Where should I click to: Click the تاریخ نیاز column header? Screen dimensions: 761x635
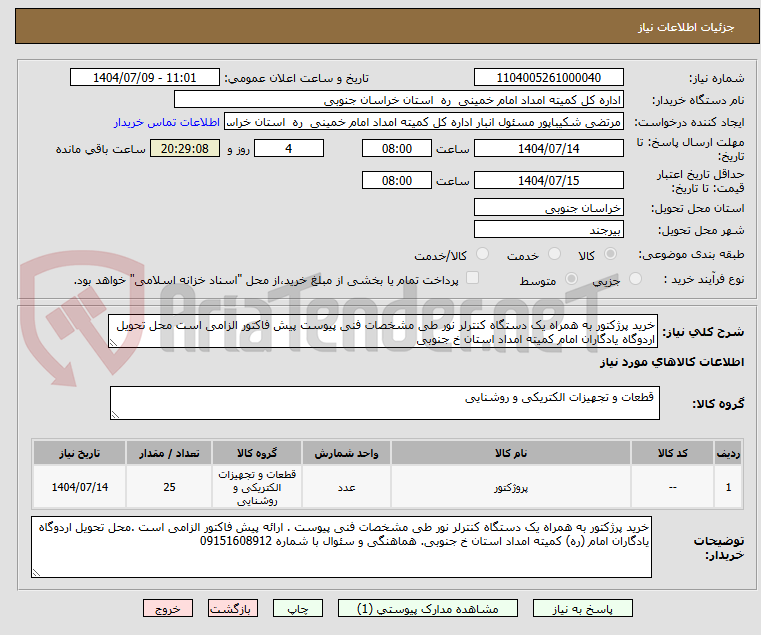pos(80,453)
